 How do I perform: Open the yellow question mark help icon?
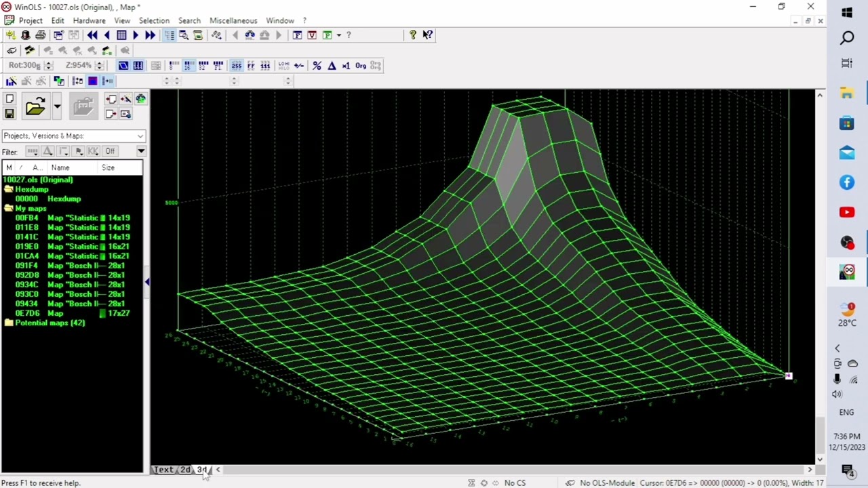coord(412,35)
